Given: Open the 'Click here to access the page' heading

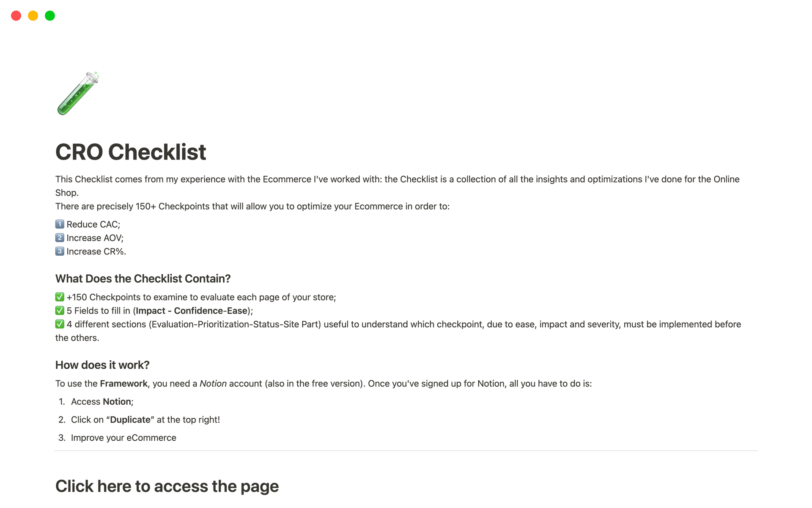Looking at the screenshot, I should tap(167, 486).
